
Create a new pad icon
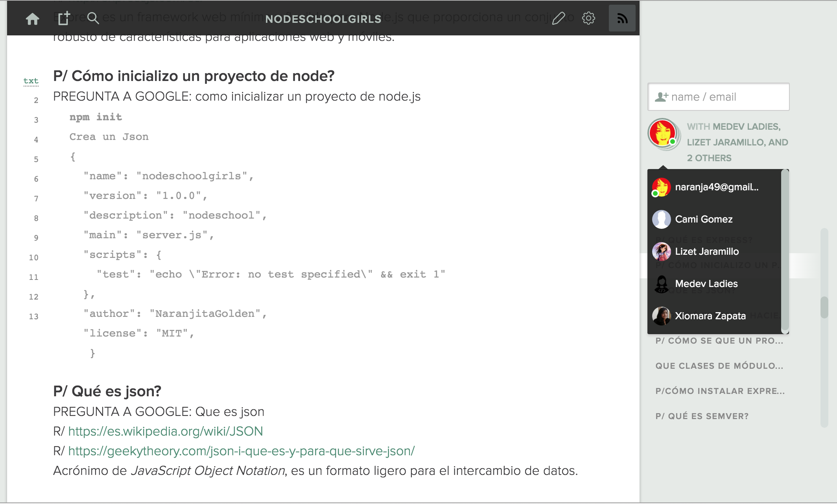click(64, 18)
